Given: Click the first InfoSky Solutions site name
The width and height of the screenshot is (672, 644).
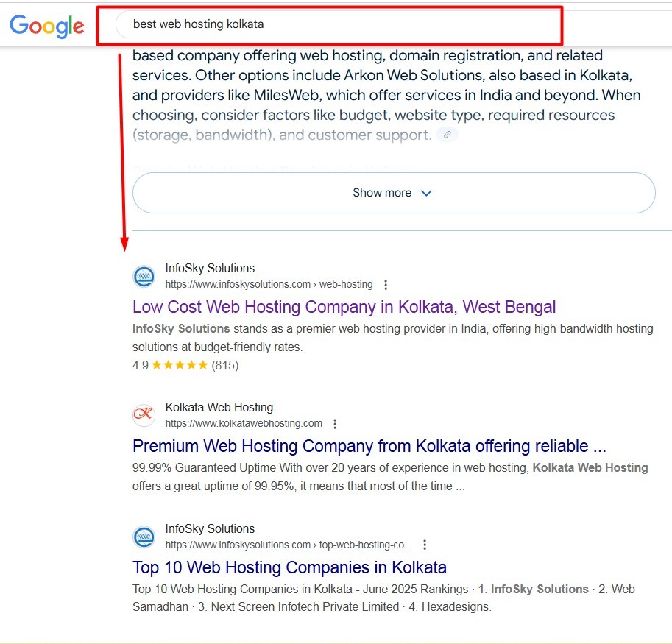Looking at the screenshot, I should tap(210, 268).
